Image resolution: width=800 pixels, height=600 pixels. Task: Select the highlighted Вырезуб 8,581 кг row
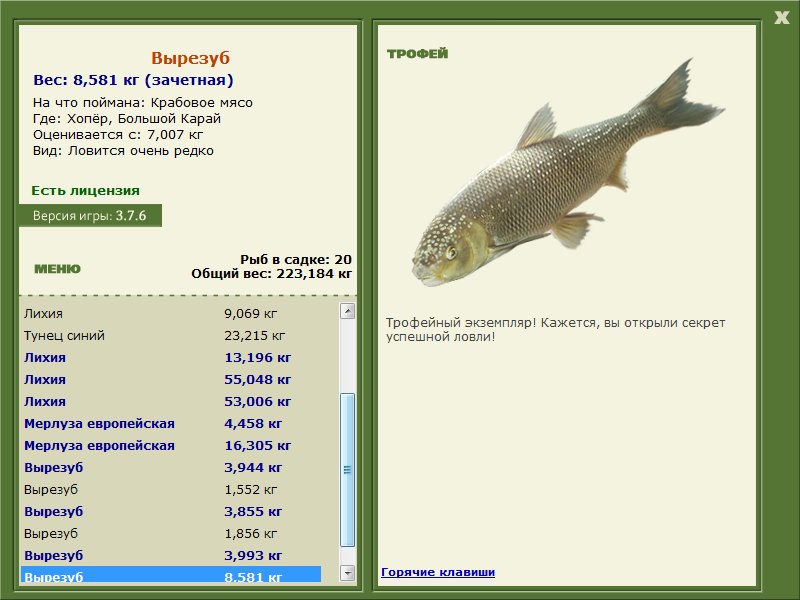171,574
